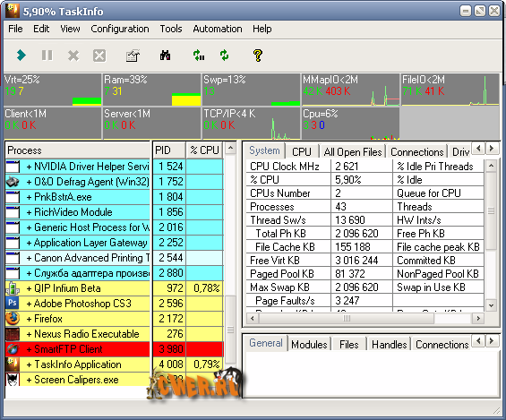Expand the SmartFTP Client process entry

(x=29, y=349)
